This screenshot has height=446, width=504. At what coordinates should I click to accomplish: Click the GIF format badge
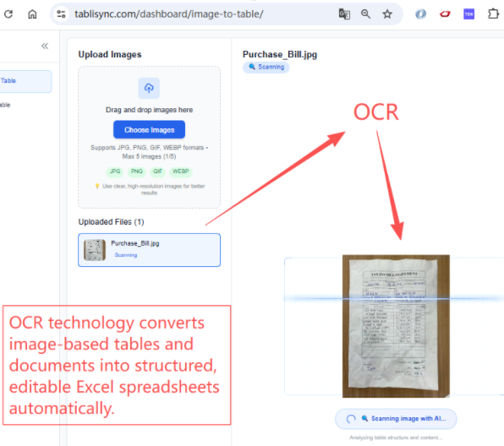[x=157, y=171]
